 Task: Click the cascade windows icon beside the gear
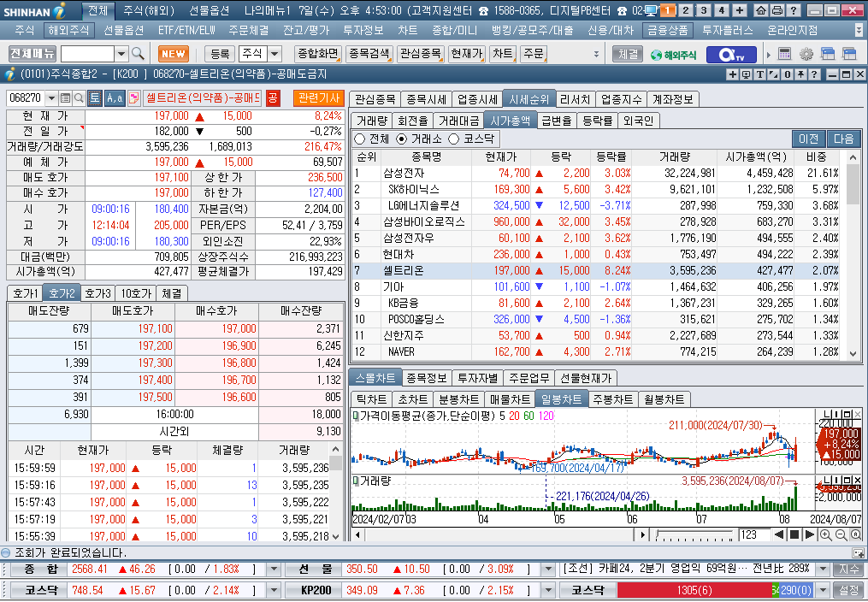click(x=828, y=54)
